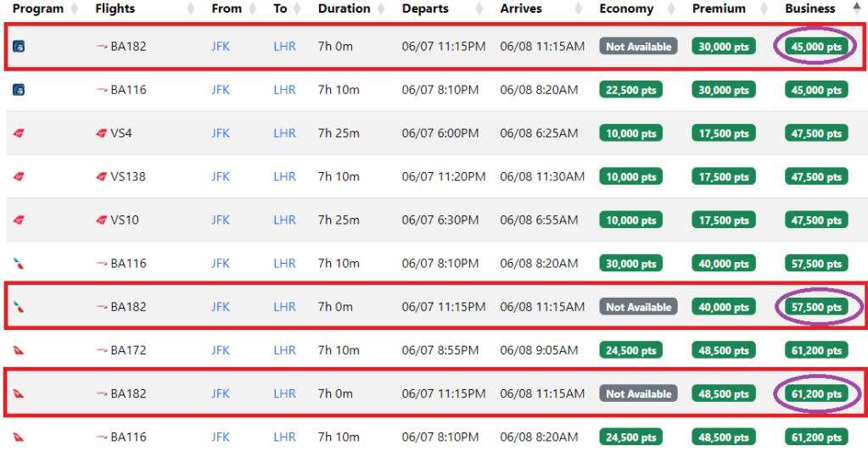Click the Virgin Atlantic program icon in VS4 row
Viewport: 868px width, 457px height.
click(19, 133)
